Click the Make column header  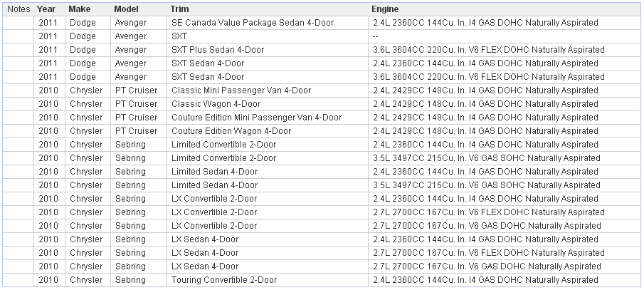tap(79, 9)
